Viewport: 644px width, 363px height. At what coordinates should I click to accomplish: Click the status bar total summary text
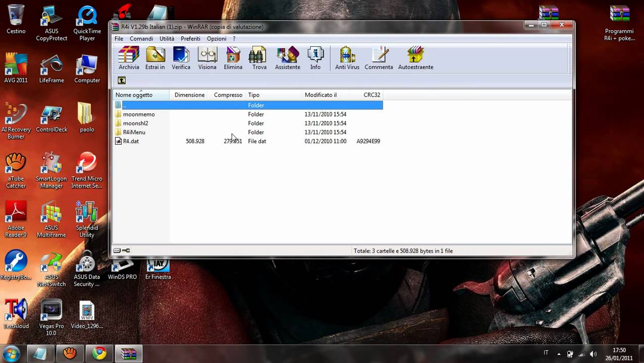[x=403, y=251]
